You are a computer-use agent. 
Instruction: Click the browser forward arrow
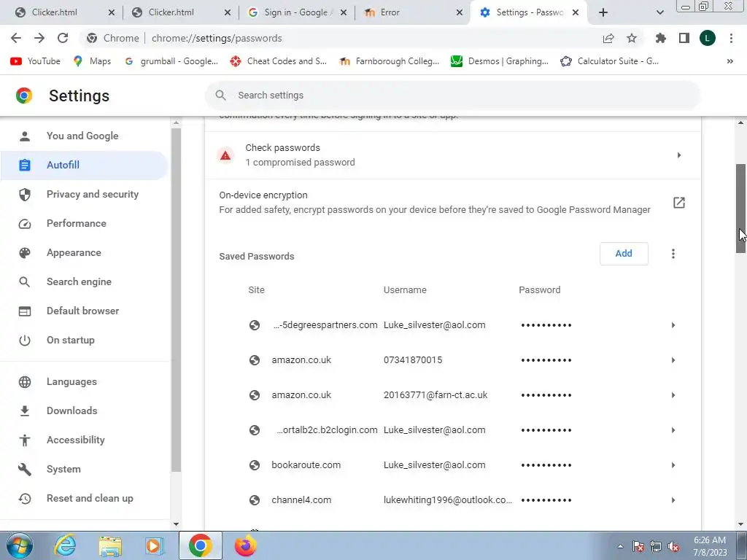pos(39,38)
